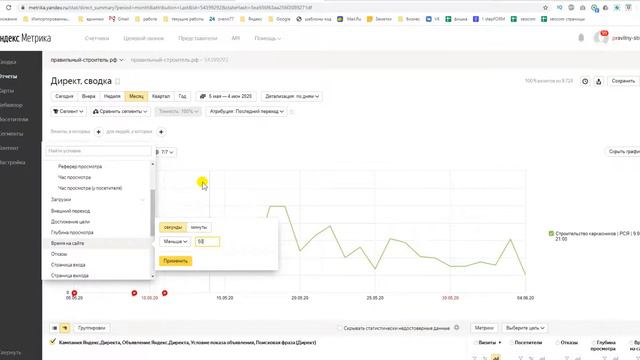Click the time value input field showing 60
This screenshot has width=640, height=360.
(x=207, y=242)
